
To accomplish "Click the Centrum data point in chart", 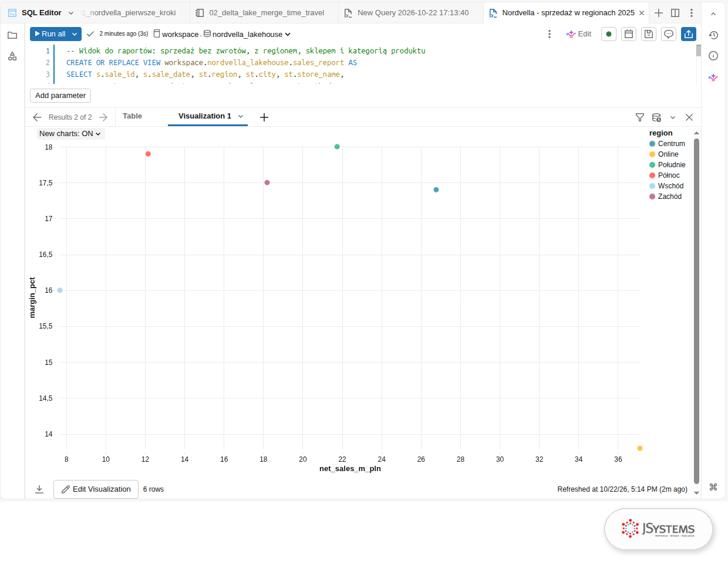I will click(436, 190).
